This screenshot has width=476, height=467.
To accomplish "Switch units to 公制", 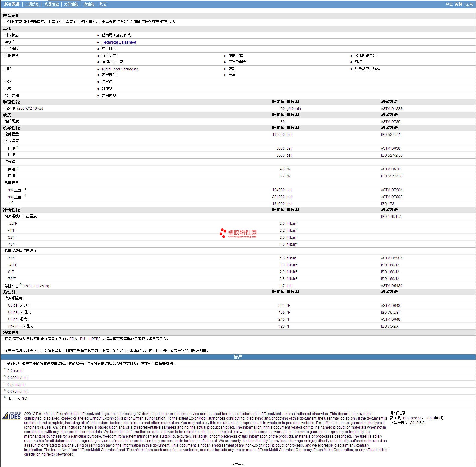I will pyautogui.click(x=469, y=4).
